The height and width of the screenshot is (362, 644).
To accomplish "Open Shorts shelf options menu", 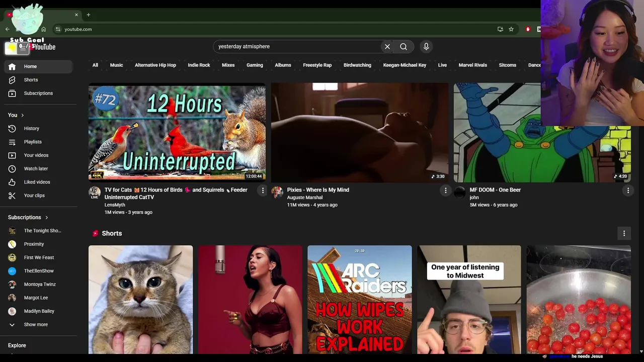I will 624,233.
